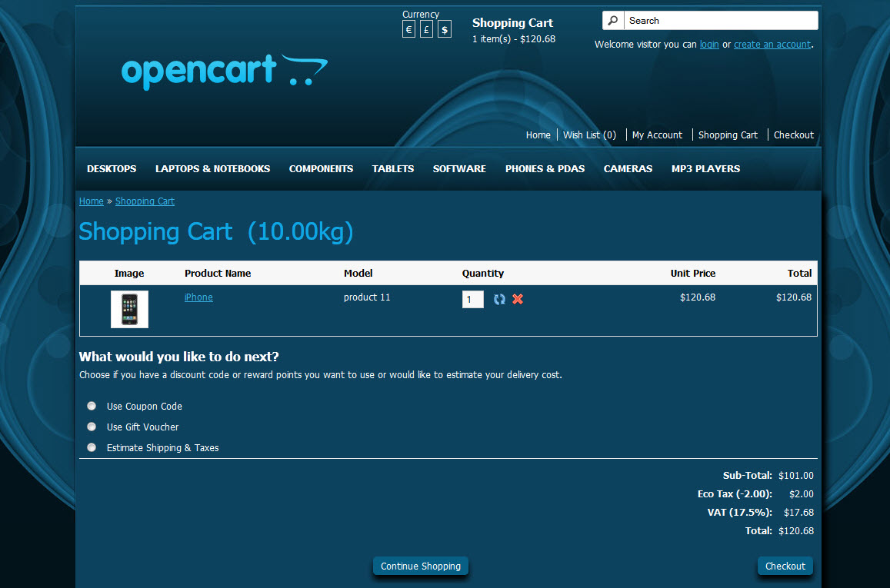This screenshot has height=588, width=890.
Task: Browse the MP3 Players category
Action: pos(705,169)
